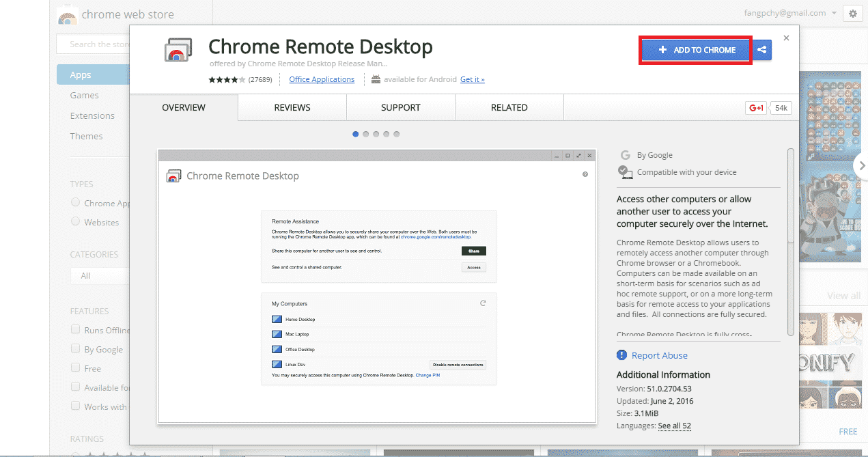Toggle the Available for Android checkbox
This screenshot has height=457, width=868.
75,387
